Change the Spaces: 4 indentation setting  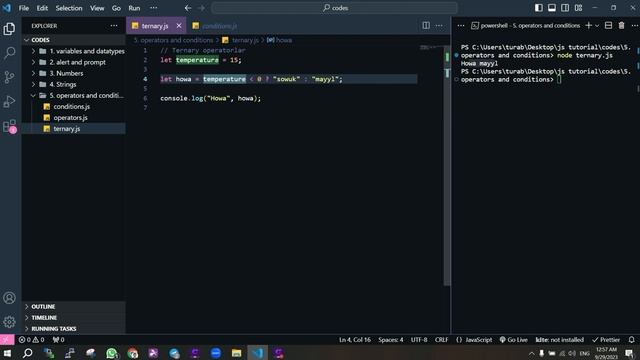click(x=391, y=340)
